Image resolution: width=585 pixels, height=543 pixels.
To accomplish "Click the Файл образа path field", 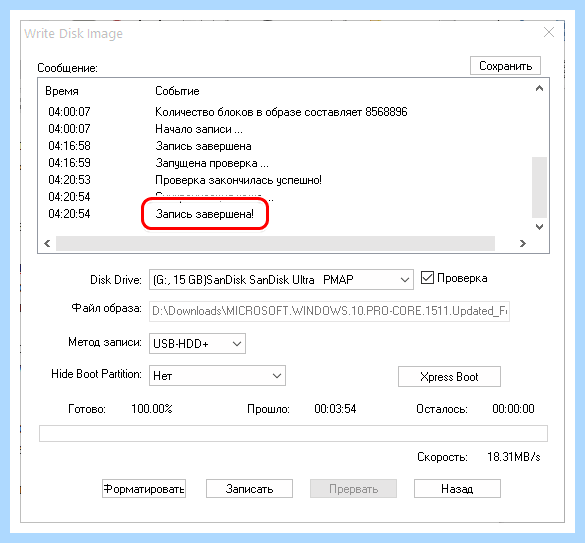I will (329, 311).
